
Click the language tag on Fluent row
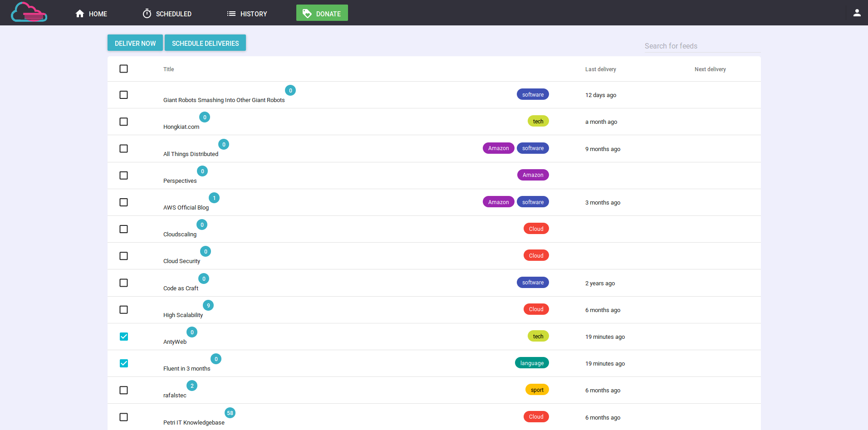[x=532, y=363]
